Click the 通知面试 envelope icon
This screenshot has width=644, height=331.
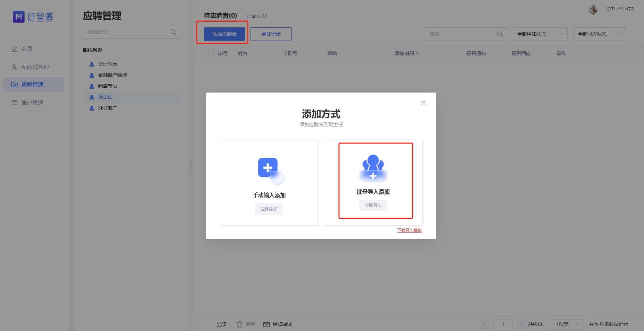click(266, 324)
